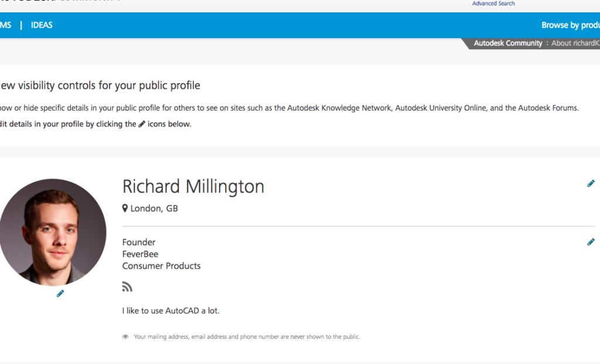Open the Advanced Search link
This screenshot has width=600, height=364.
[x=493, y=4]
